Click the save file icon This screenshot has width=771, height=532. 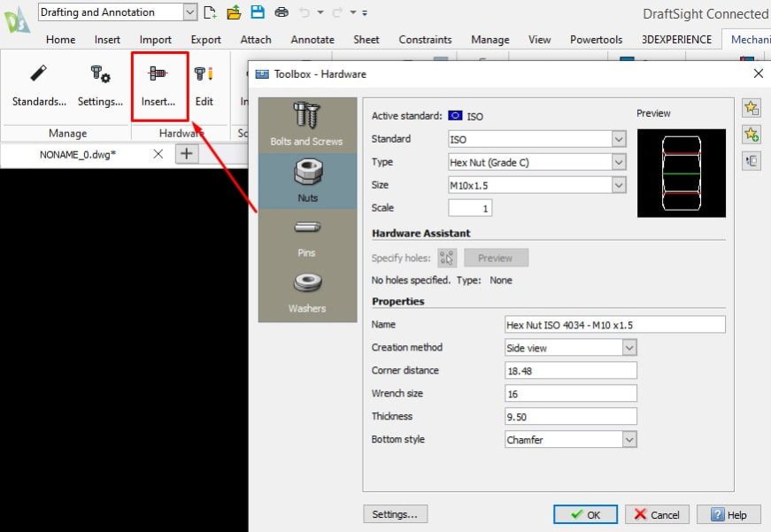(257, 12)
